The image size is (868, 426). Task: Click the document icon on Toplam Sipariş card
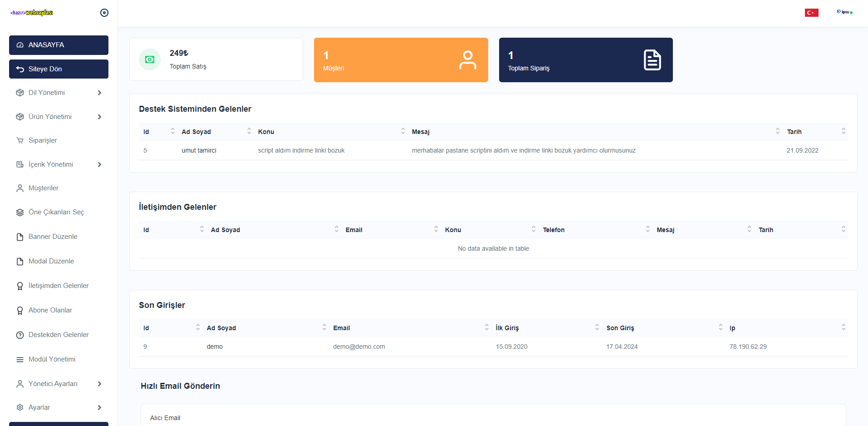tap(652, 60)
